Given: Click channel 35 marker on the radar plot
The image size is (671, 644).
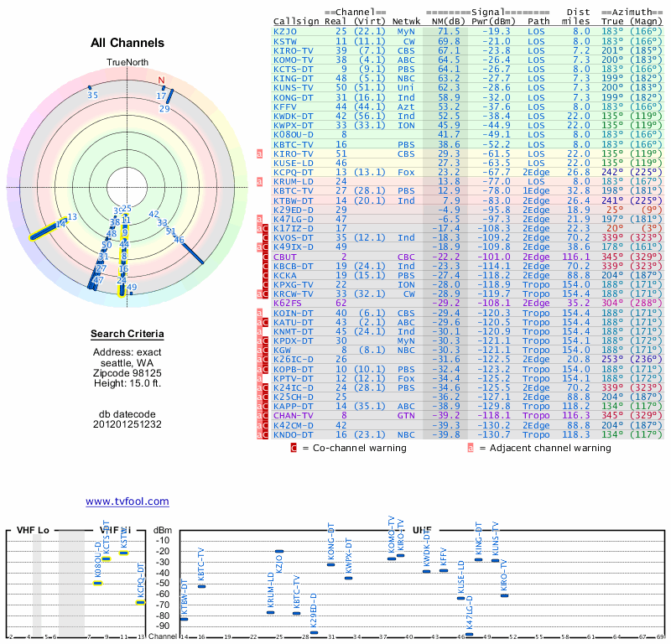Looking at the screenshot, I should [x=93, y=95].
